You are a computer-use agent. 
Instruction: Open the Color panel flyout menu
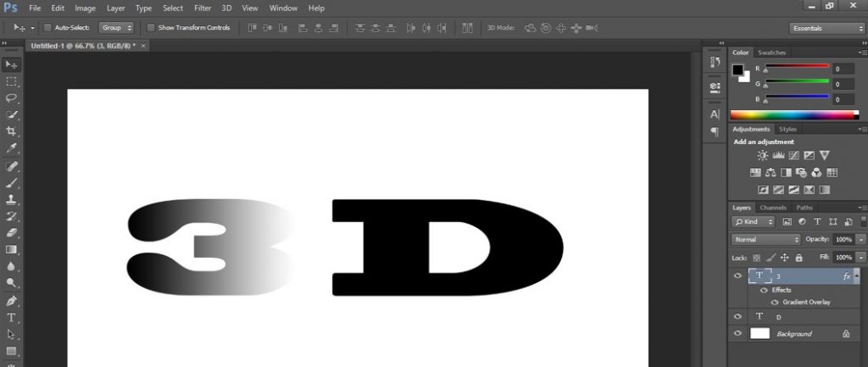coord(862,53)
